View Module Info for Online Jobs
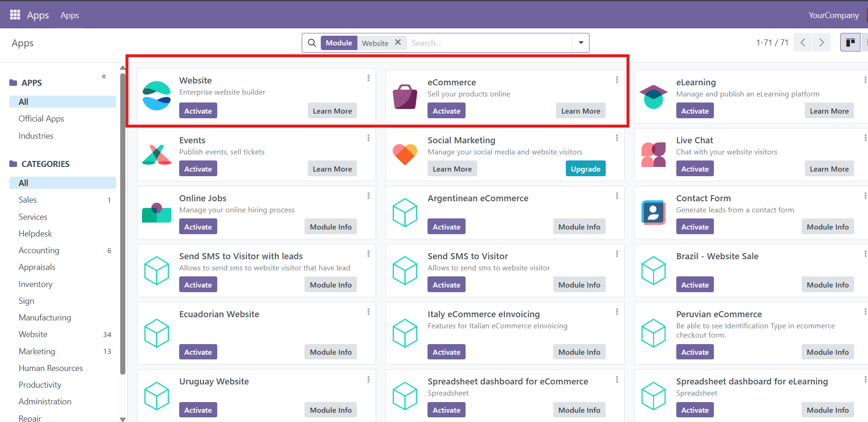Screen dimensions: 868x422 click(x=330, y=227)
